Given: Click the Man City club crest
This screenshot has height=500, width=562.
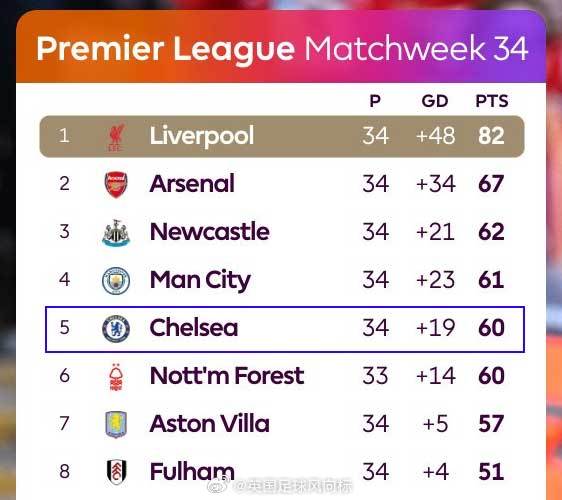Looking at the screenshot, I should (116, 281).
